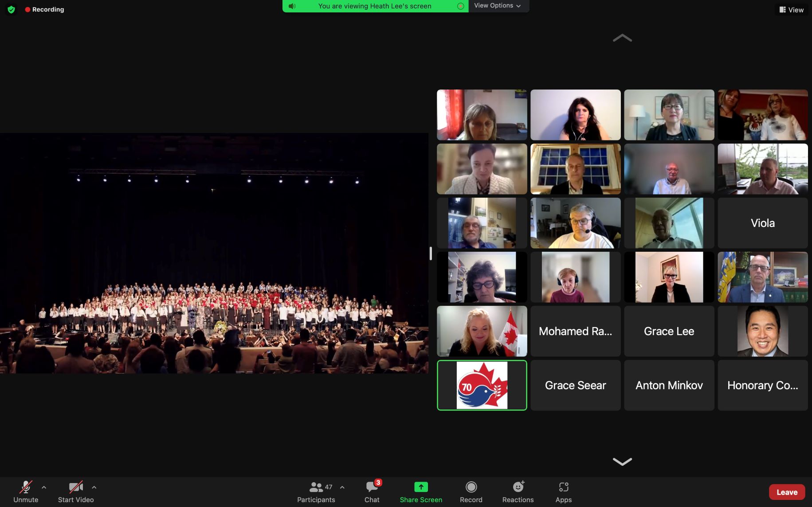Image resolution: width=812 pixels, height=507 pixels.
Task: Leave the meeting
Action: coord(787,492)
